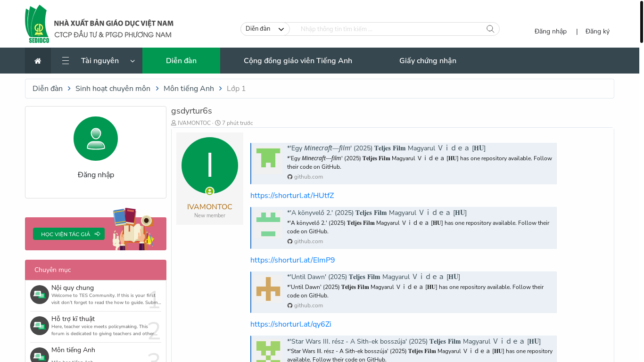This screenshot has height=362, width=644.
Task: Click the Học viện tác giả button
Action: point(69,234)
